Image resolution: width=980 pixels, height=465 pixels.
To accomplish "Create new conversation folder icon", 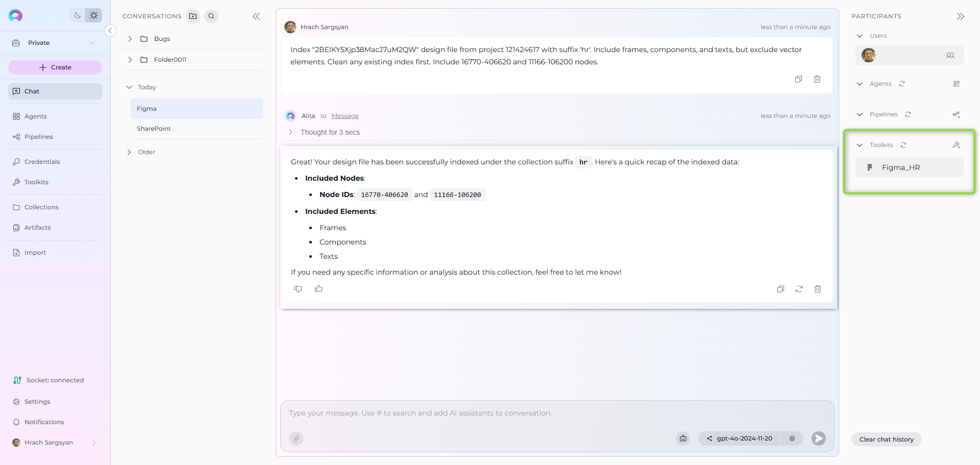I will click(x=193, y=16).
